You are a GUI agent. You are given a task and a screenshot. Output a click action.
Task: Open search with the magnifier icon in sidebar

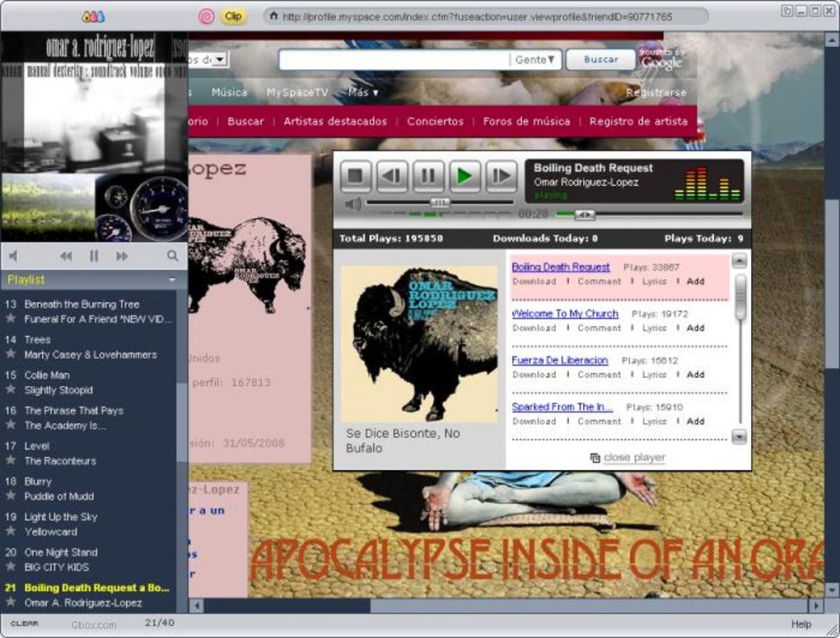tap(172, 256)
